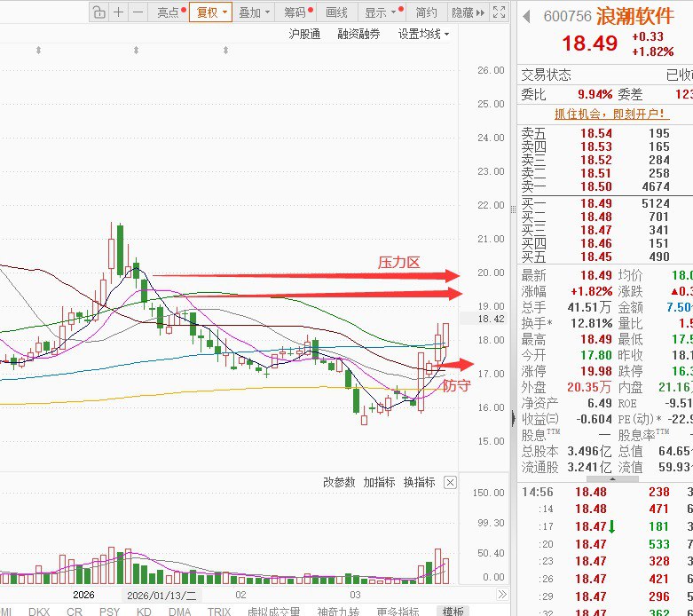Switch to 简约 simple mode
The width and height of the screenshot is (693, 616).
[x=426, y=12]
